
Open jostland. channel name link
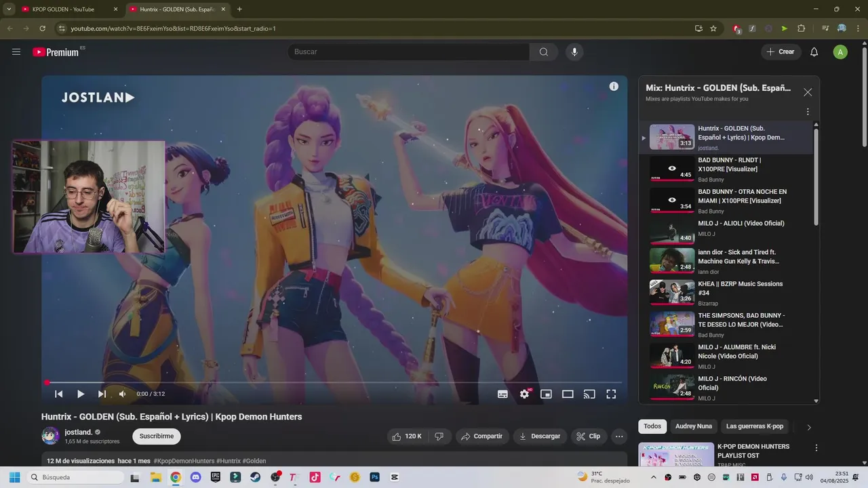pyautogui.click(x=79, y=432)
